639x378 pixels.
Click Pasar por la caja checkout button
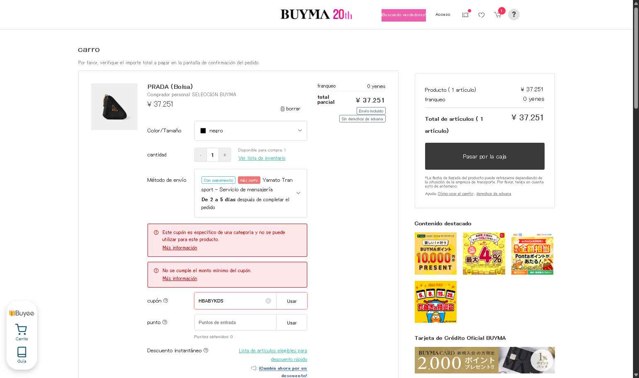(485, 156)
